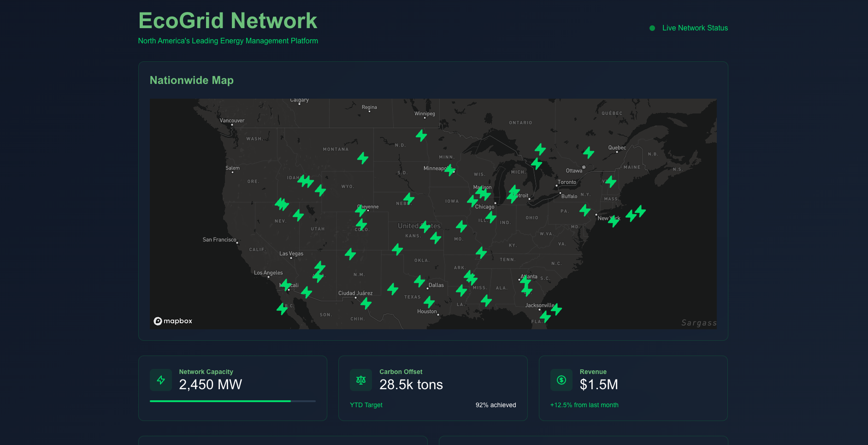
Task: Click the EcoGrid Network title
Action: pyautogui.click(x=228, y=21)
